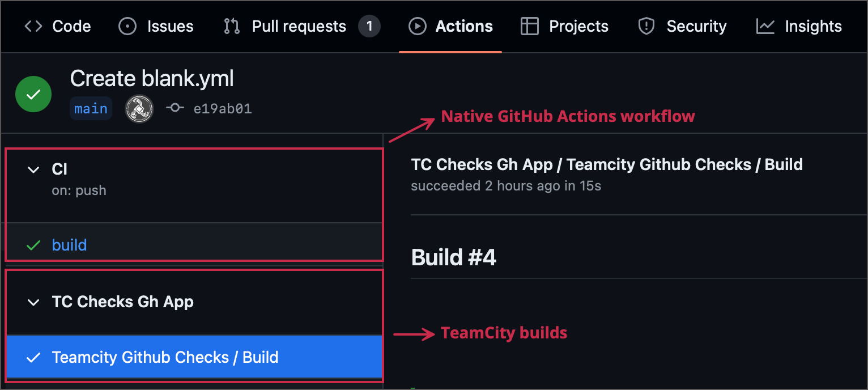Expand the build job details

(x=69, y=245)
